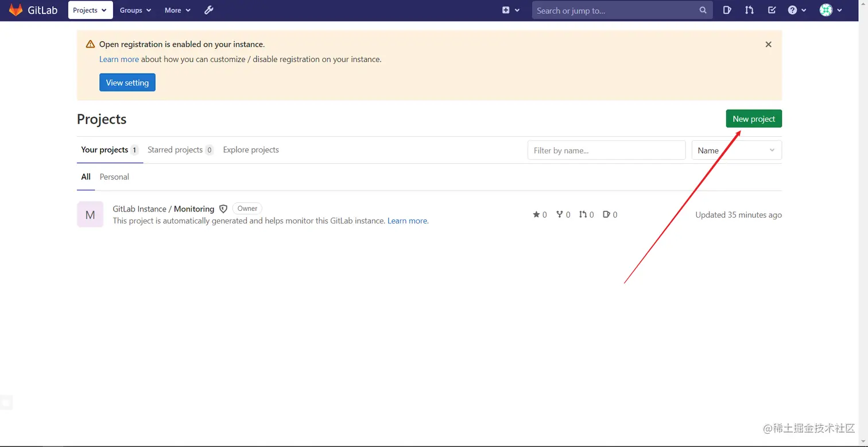Focus the Search or jump to field

tap(622, 10)
